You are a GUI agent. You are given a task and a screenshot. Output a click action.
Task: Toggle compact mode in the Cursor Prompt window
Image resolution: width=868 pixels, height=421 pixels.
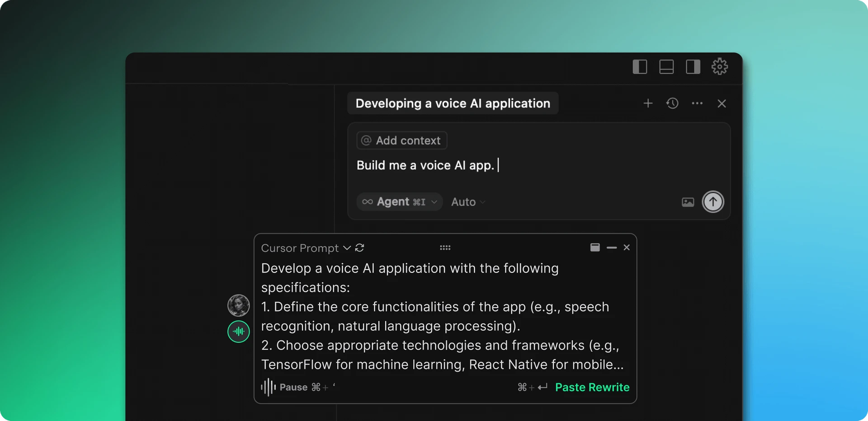click(595, 248)
